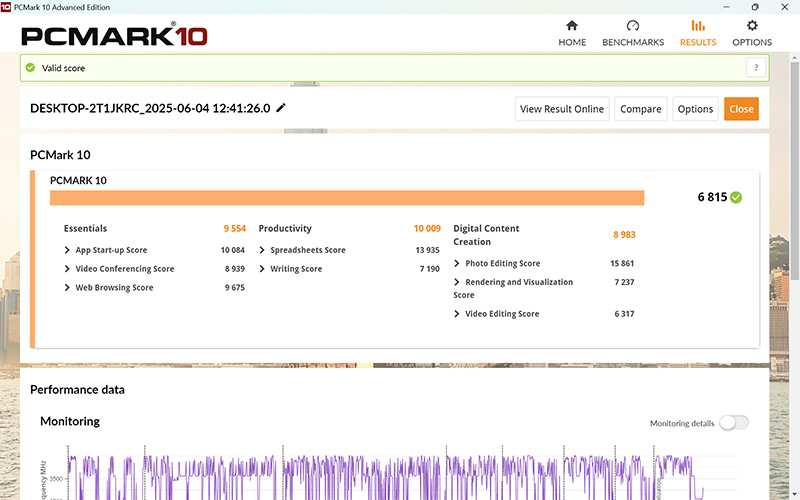The width and height of the screenshot is (800, 500).
Task: Select the Results bar chart icon
Action: point(698,26)
